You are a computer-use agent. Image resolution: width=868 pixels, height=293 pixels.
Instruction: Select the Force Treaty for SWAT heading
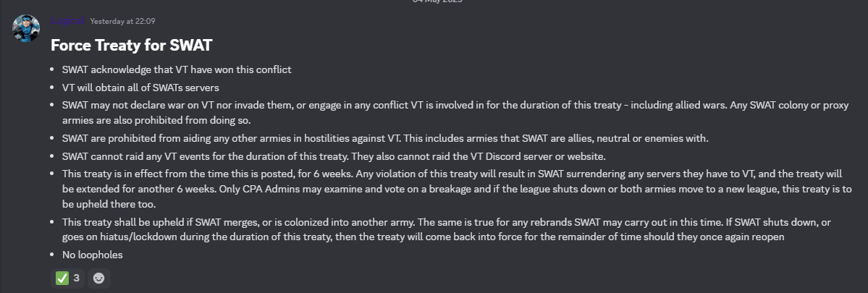tap(131, 45)
